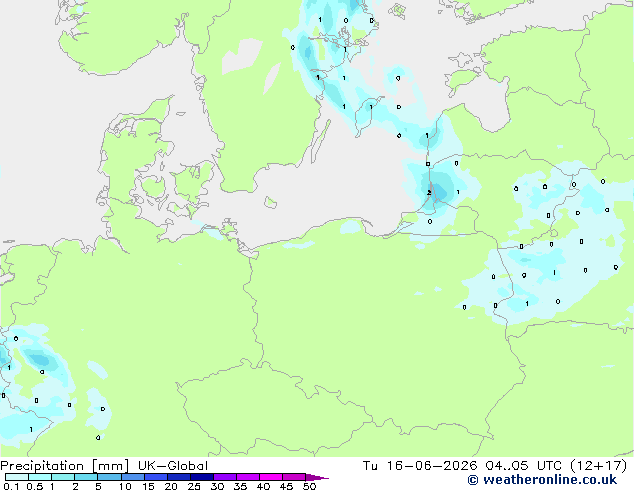Click the legend label '20'

click(x=171, y=486)
